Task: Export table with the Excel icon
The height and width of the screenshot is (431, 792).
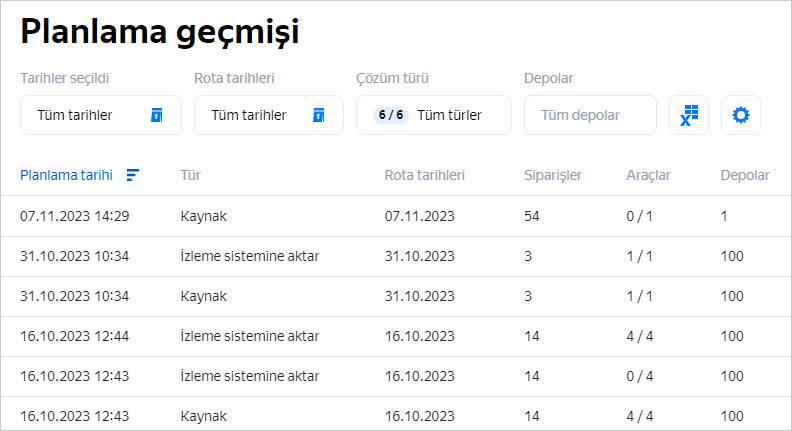Action: point(689,115)
